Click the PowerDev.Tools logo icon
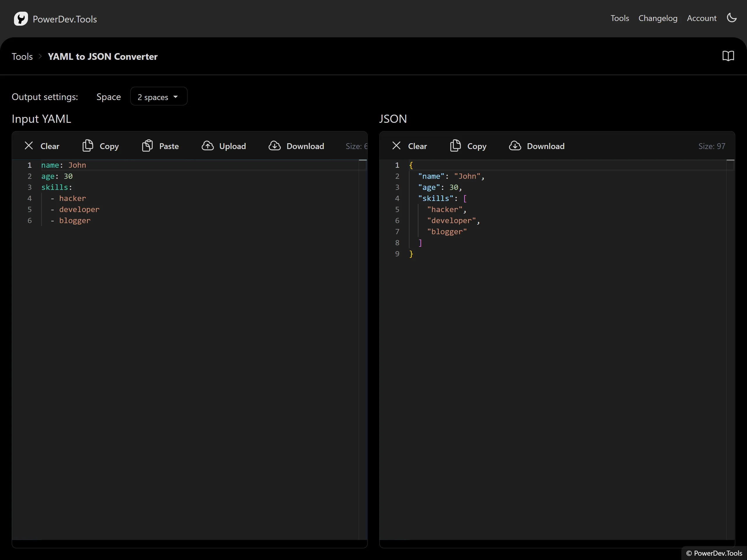Image resolution: width=747 pixels, height=560 pixels. coord(21,19)
